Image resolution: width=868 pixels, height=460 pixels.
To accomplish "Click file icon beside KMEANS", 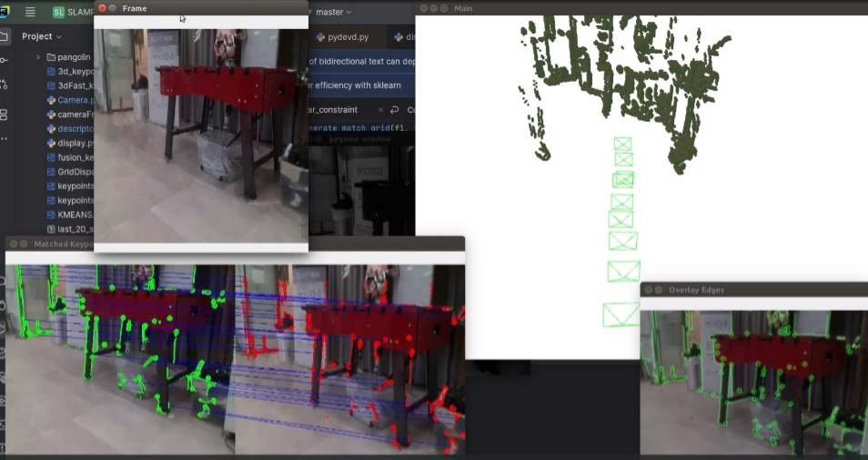I will pos(51,215).
